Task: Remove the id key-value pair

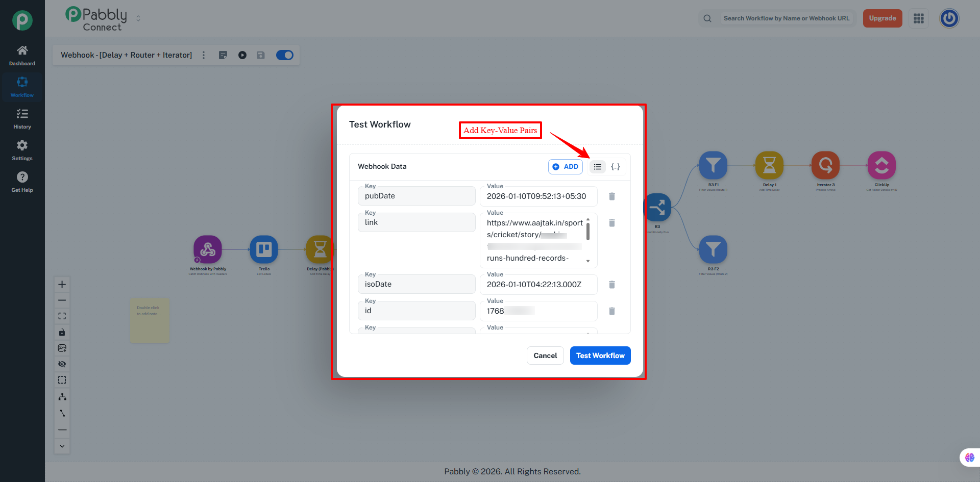Action: [611, 311]
